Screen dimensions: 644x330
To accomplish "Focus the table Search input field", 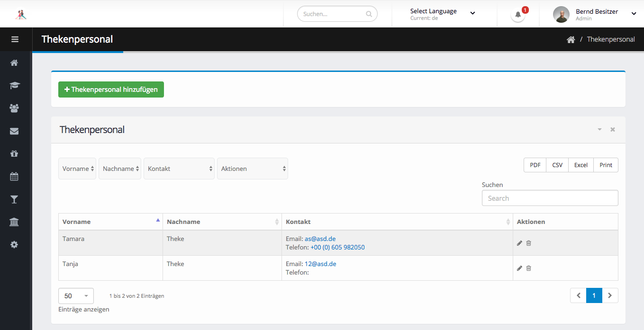I will [x=550, y=198].
